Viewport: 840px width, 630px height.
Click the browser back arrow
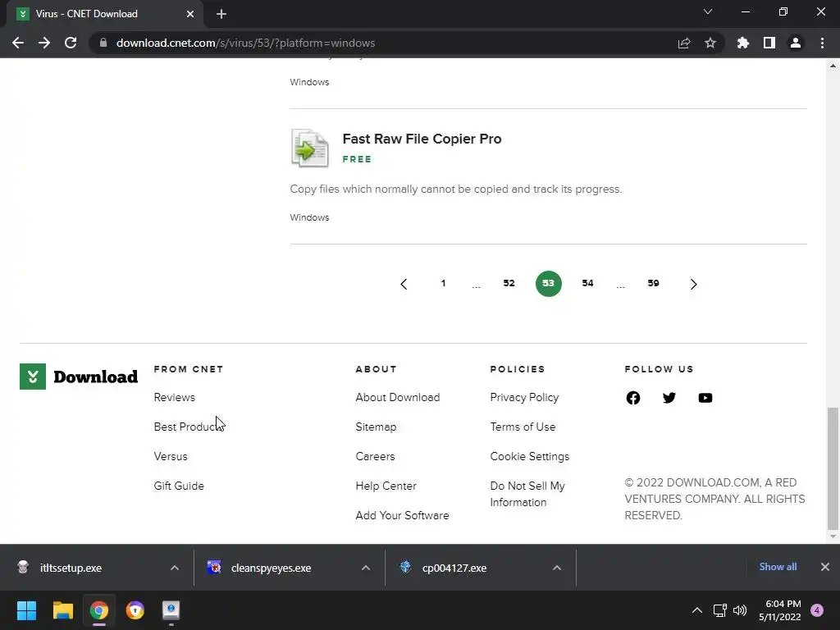click(18, 43)
